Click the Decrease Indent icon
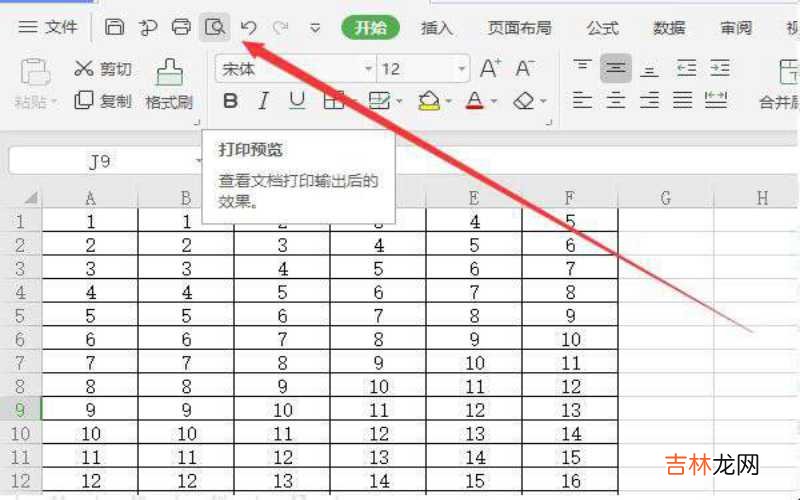 tap(686, 68)
